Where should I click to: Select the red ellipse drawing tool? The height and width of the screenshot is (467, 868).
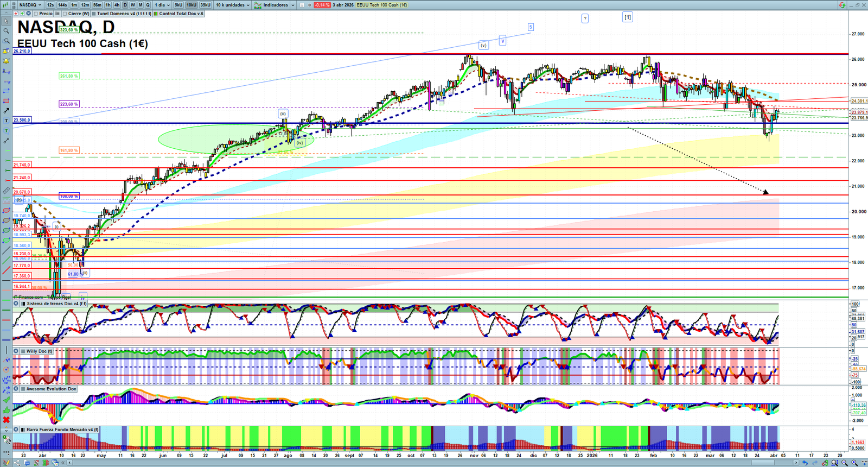click(x=6, y=210)
